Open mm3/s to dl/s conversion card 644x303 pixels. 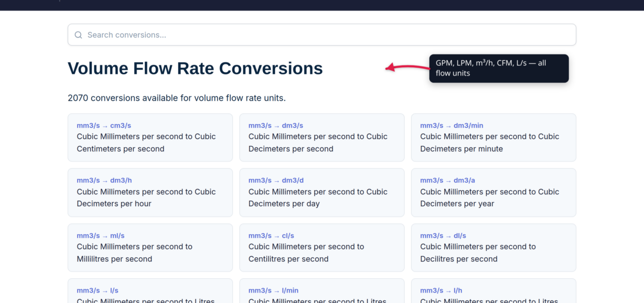tap(494, 248)
